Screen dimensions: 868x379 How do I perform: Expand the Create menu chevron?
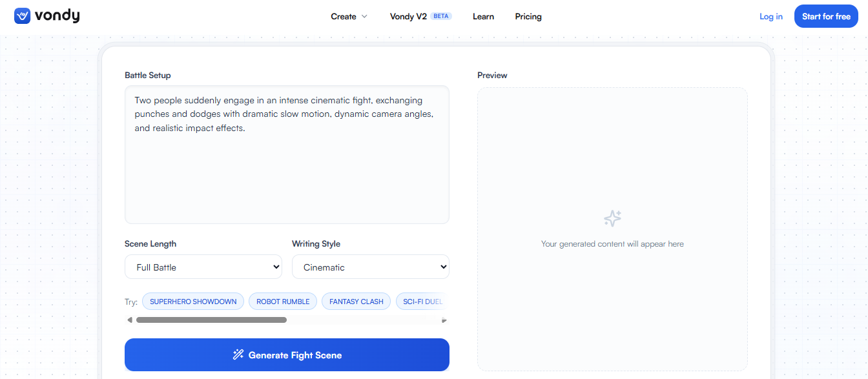pyautogui.click(x=364, y=17)
